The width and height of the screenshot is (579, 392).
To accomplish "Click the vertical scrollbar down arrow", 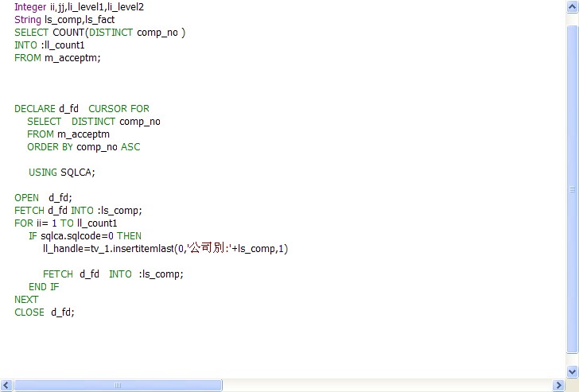I will pyautogui.click(x=572, y=371).
